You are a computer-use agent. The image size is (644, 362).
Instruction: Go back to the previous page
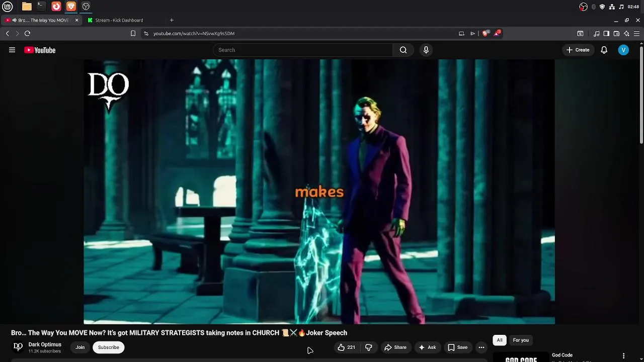(x=7, y=33)
